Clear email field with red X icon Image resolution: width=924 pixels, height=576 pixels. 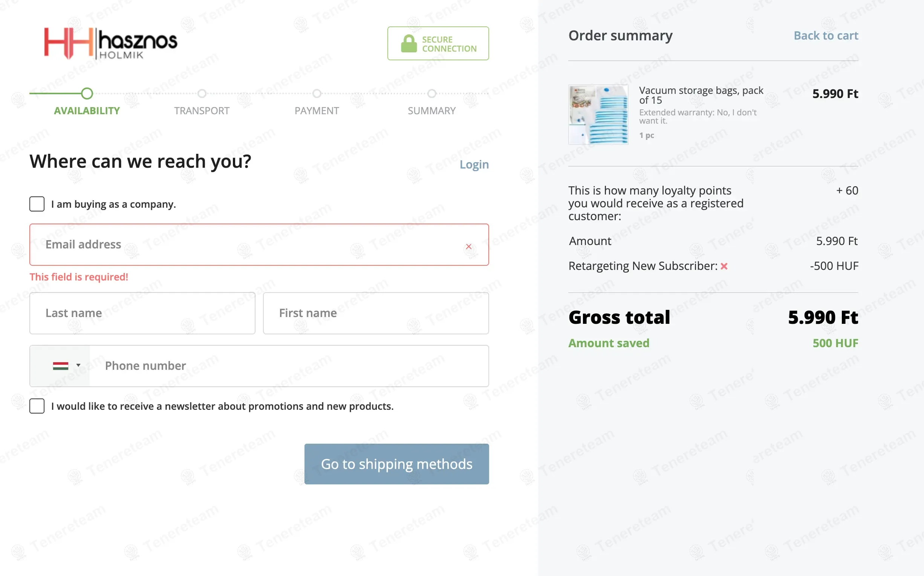pyautogui.click(x=469, y=247)
